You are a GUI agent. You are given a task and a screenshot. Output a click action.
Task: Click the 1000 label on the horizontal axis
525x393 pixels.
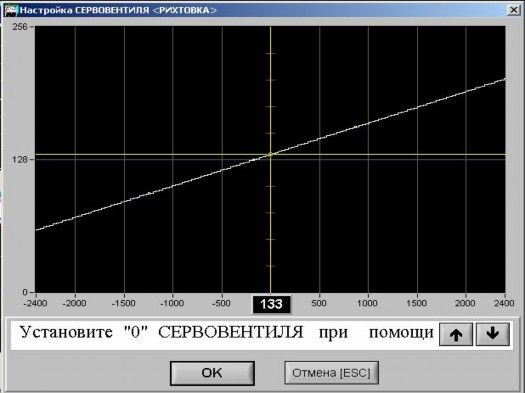pyautogui.click(x=367, y=303)
